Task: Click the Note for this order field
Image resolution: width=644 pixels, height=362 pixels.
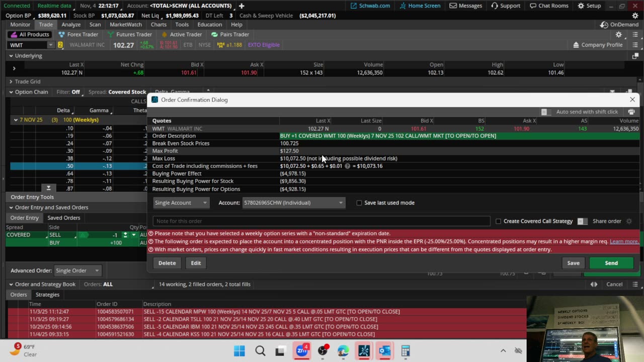Action: pos(321,221)
